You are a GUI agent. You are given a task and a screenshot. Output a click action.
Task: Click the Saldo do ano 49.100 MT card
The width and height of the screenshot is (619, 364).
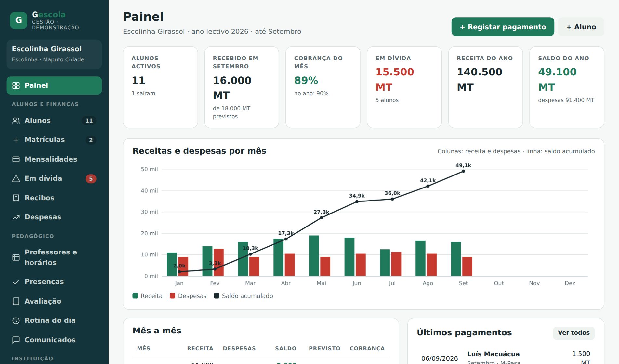pyautogui.click(x=567, y=87)
